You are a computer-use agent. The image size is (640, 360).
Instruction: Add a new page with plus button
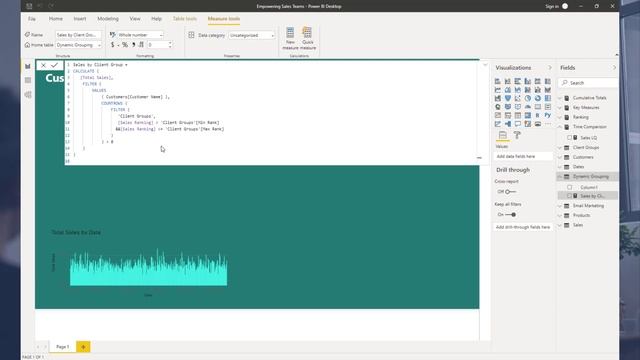click(83, 347)
